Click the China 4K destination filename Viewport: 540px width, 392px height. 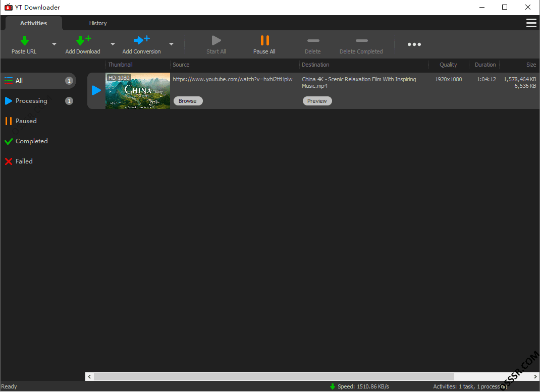tap(359, 83)
